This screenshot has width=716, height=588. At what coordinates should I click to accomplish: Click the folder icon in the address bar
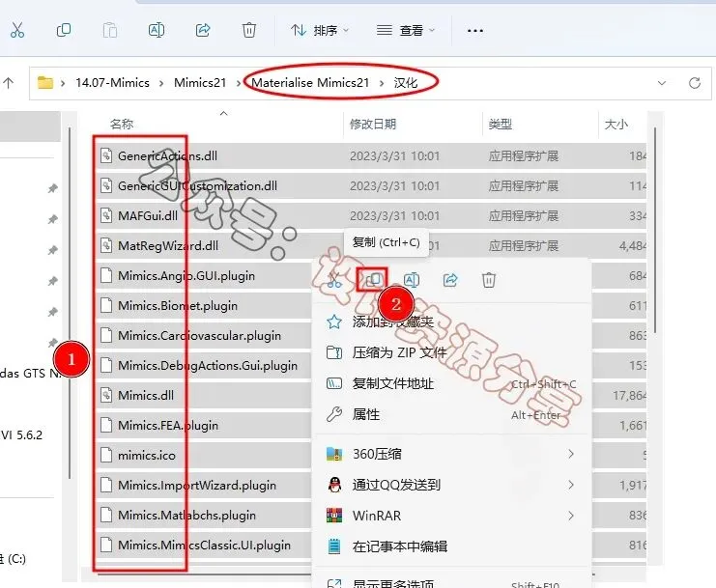45,83
